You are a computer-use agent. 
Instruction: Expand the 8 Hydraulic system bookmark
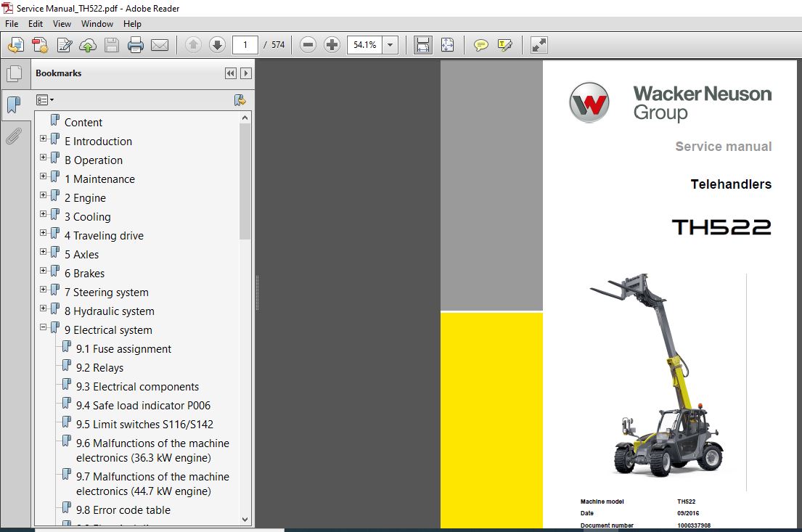44,309
